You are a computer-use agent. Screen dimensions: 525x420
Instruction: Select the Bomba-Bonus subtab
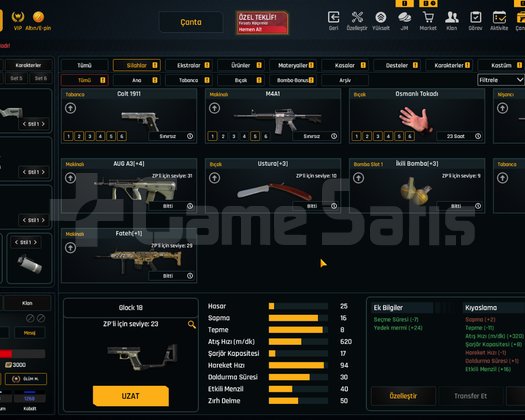(x=293, y=80)
